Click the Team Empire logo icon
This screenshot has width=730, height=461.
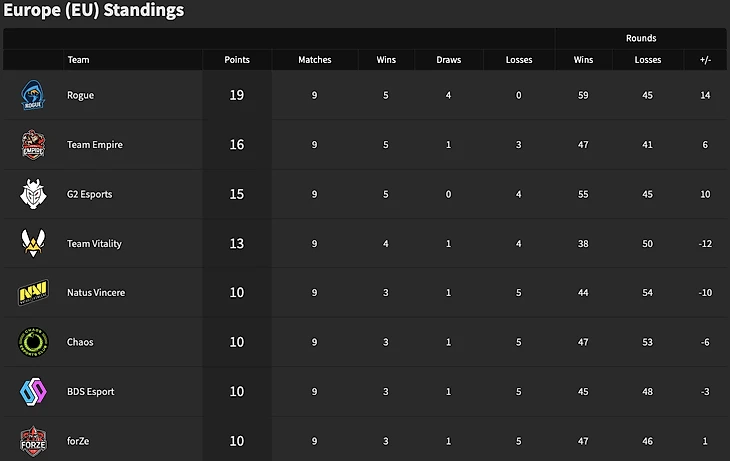click(x=29, y=145)
